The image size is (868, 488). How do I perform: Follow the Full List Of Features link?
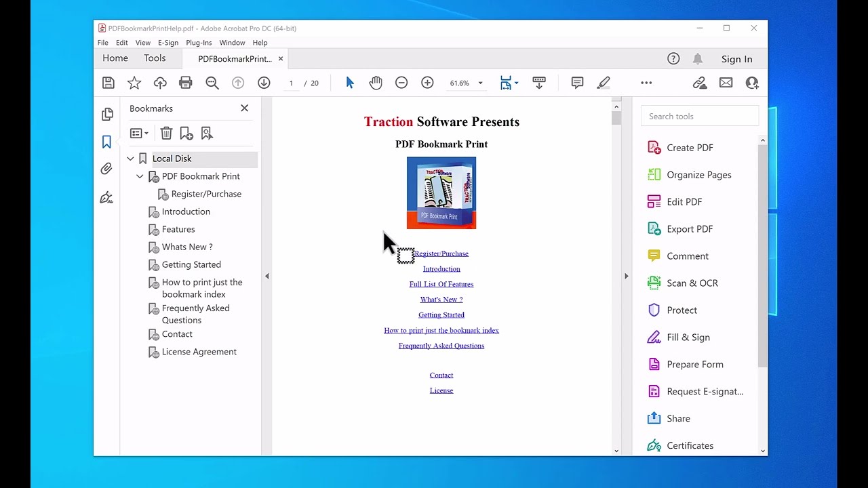coord(441,284)
